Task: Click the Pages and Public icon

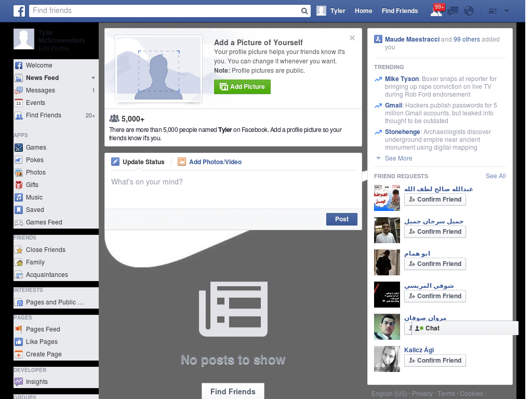Action: (x=19, y=303)
